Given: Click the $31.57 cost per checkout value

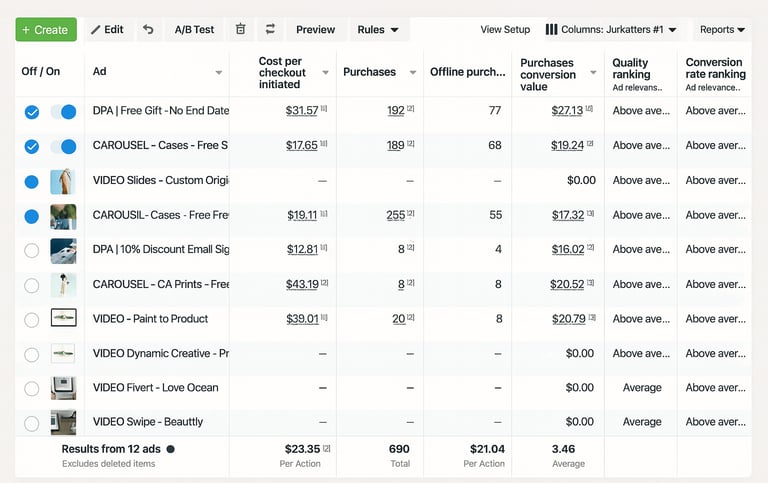Looking at the screenshot, I should (302, 111).
